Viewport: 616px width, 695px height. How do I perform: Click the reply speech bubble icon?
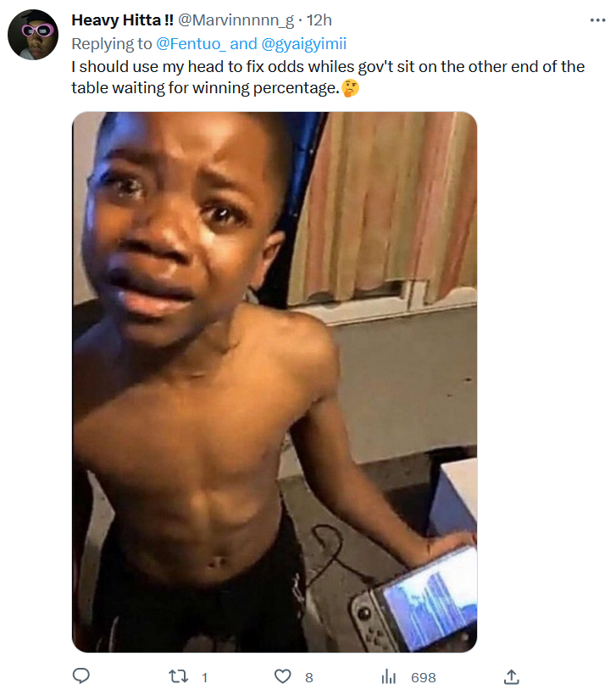pos(81,676)
